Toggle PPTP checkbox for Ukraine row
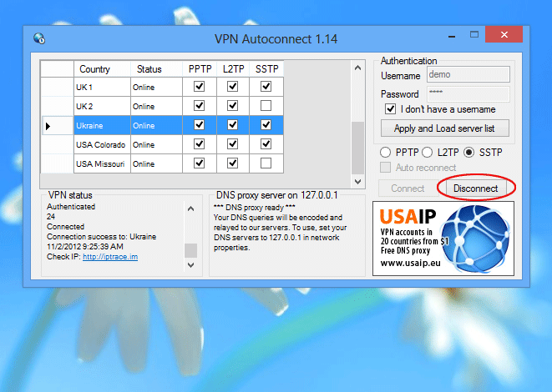Image resolution: width=552 pixels, height=392 pixels. pos(200,125)
